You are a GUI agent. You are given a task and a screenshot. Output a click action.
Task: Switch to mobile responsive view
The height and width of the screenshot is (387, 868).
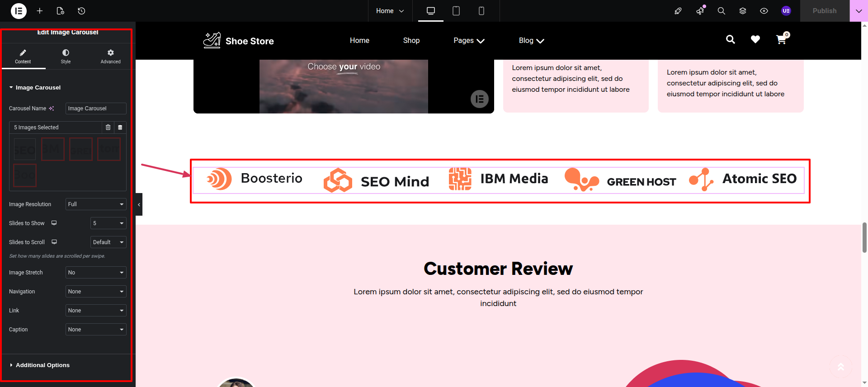tap(481, 11)
